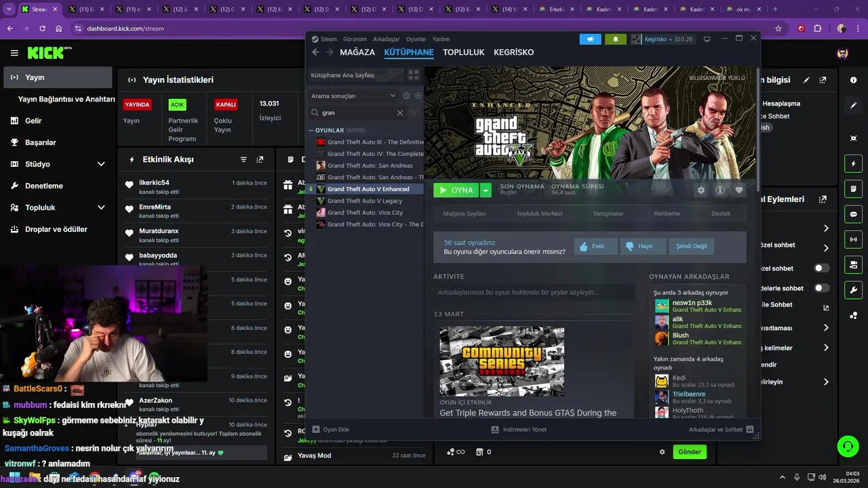Screen dimensions: 868x488
Task: Open the volume control in taskbar
Action: (x=822, y=477)
